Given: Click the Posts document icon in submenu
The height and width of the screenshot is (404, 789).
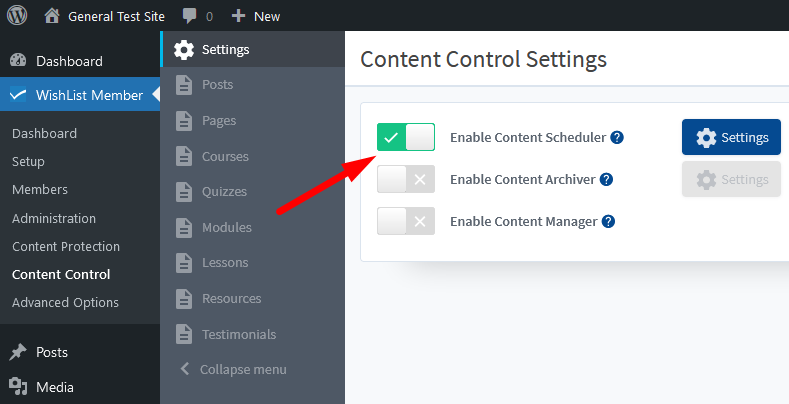Looking at the screenshot, I should coord(184,85).
